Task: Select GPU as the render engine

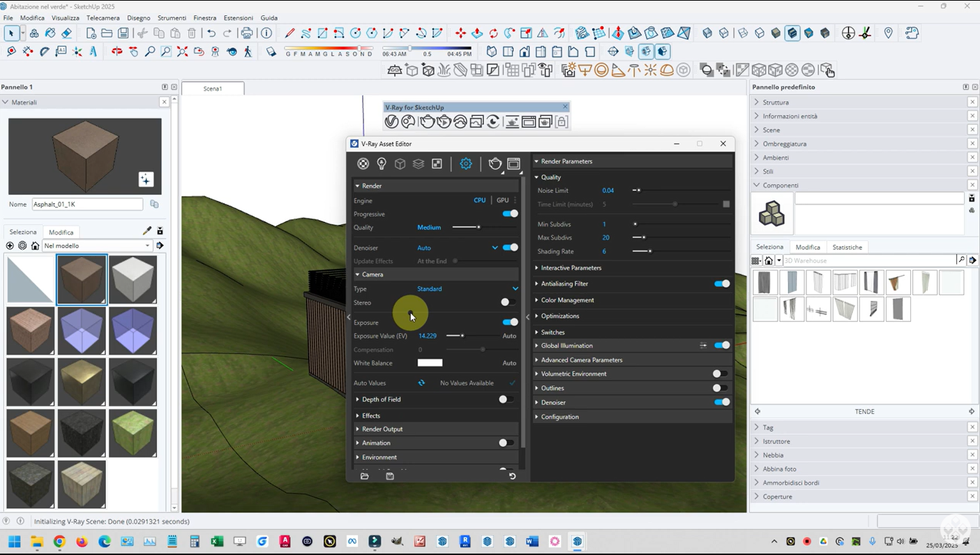Action: (502, 200)
